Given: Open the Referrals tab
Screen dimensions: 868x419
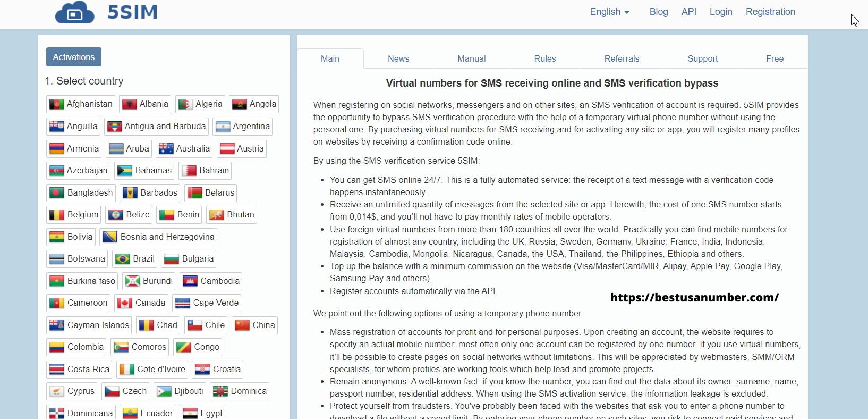Looking at the screenshot, I should [622, 58].
